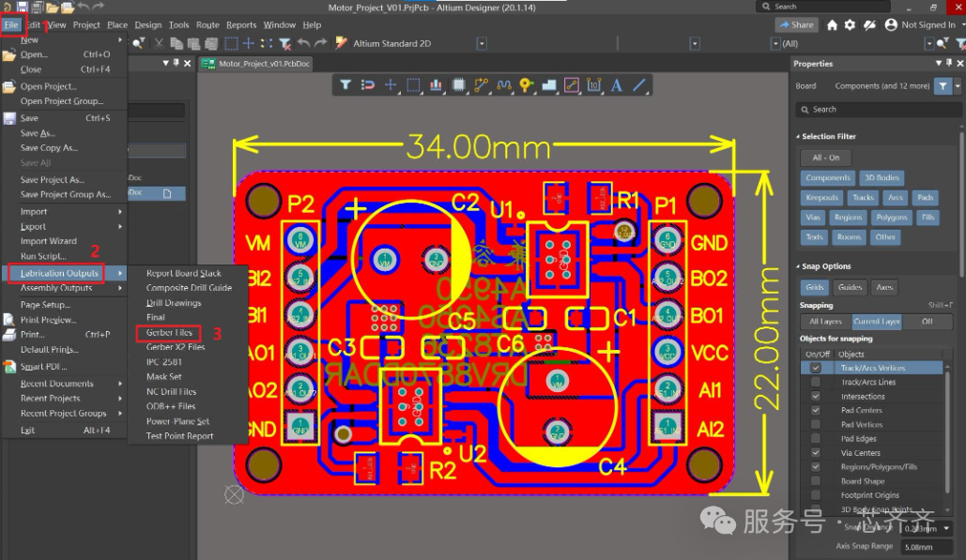Collapse the Selection Filter section
Image resolution: width=966 pixels, height=560 pixels.
tap(798, 137)
